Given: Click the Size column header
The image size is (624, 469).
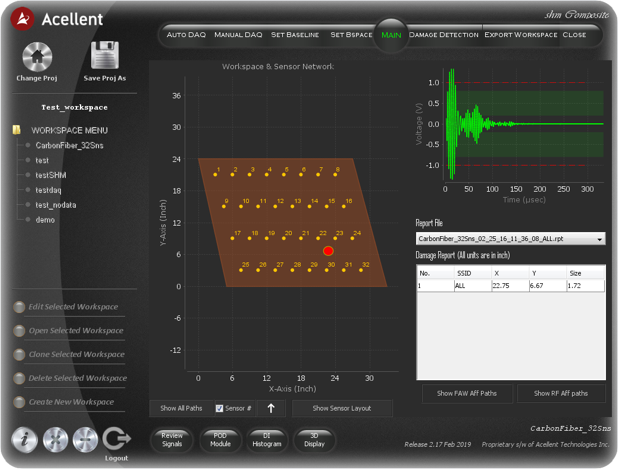Looking at the screenshot, I should pos(586,273).
